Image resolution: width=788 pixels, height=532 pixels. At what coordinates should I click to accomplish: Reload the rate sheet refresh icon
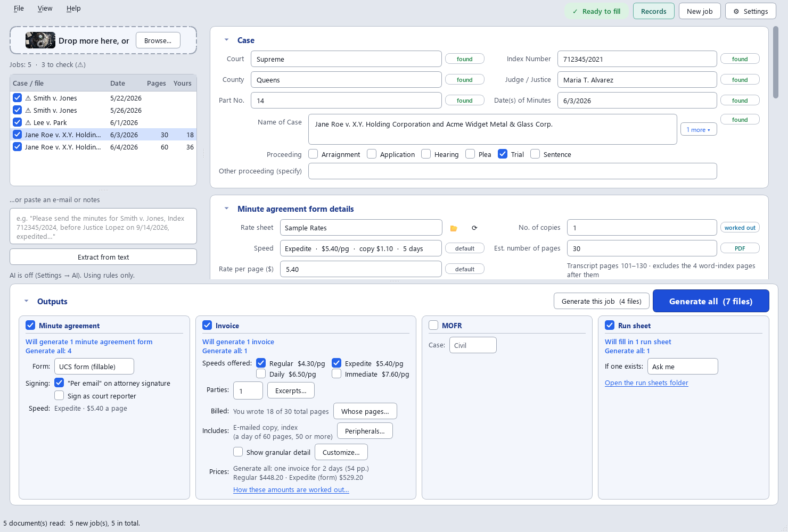474,228
